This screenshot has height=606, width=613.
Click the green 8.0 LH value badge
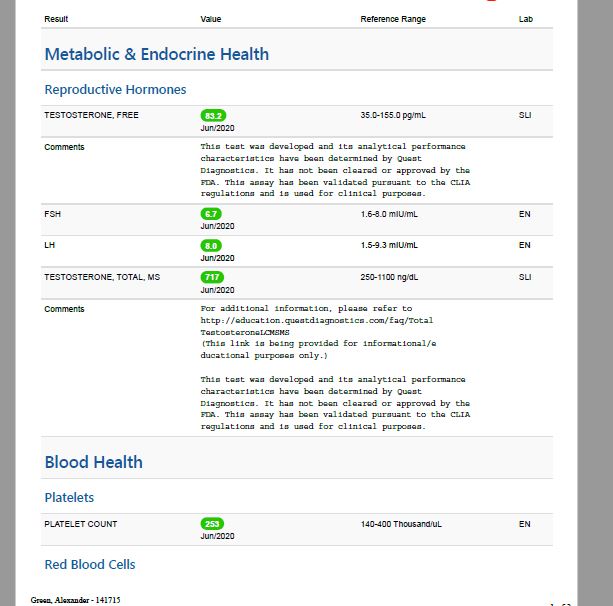[x=211, y=246]
